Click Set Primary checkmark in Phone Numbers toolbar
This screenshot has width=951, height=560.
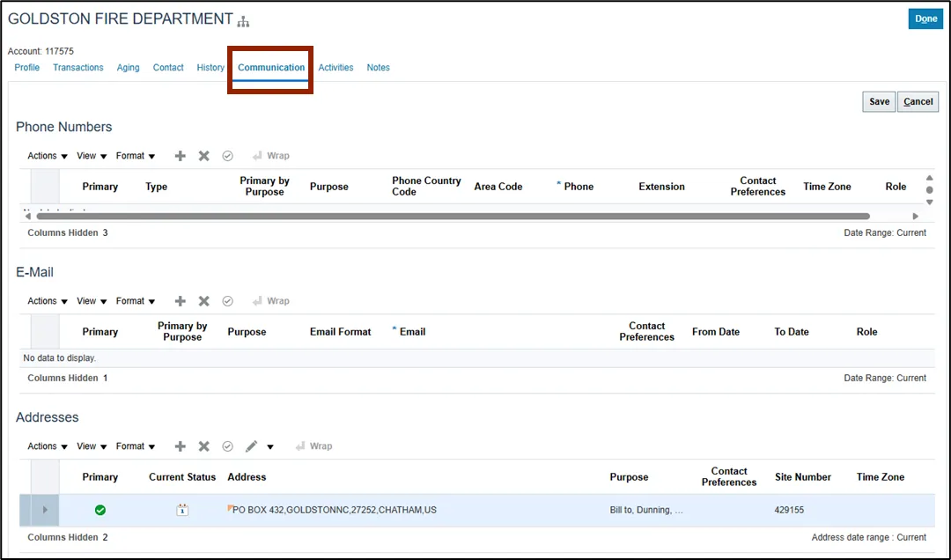pos(227,156)
